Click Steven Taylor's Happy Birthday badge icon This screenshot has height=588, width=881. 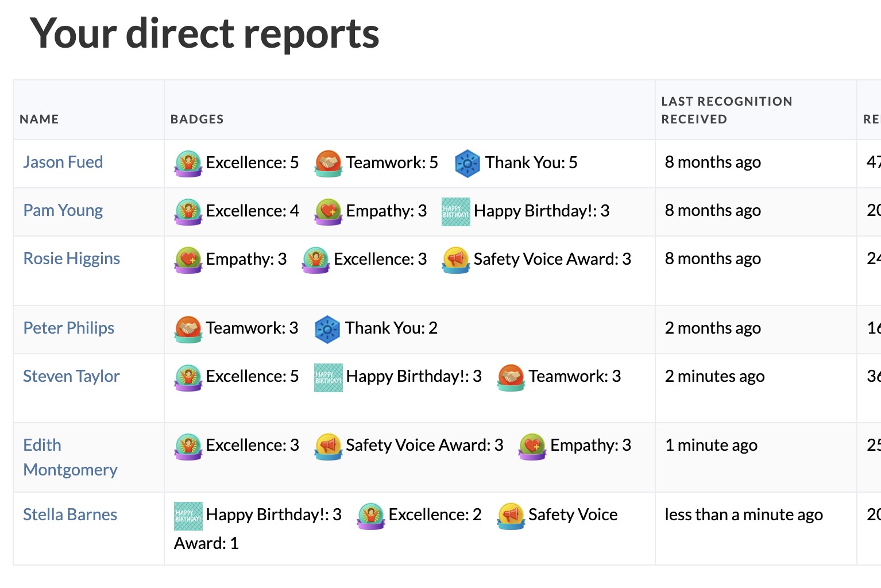tap(328, 376)
